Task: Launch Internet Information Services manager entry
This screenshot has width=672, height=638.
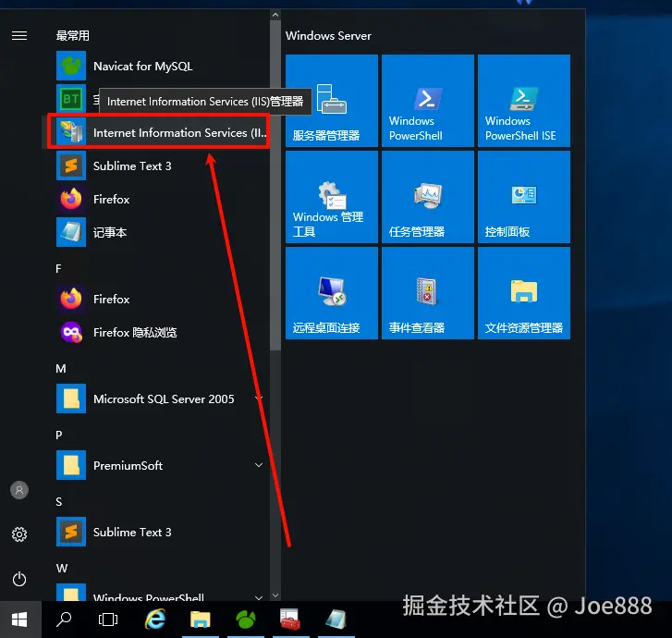Action: (159, 132)
